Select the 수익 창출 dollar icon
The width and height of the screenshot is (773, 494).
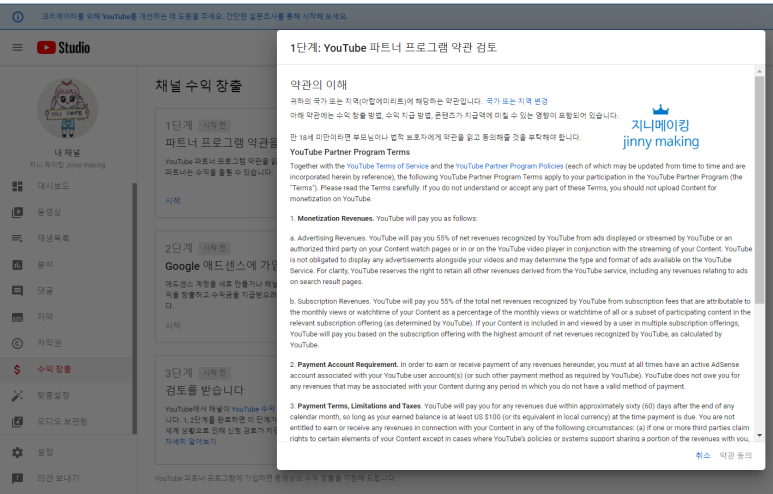click(17, 369)
